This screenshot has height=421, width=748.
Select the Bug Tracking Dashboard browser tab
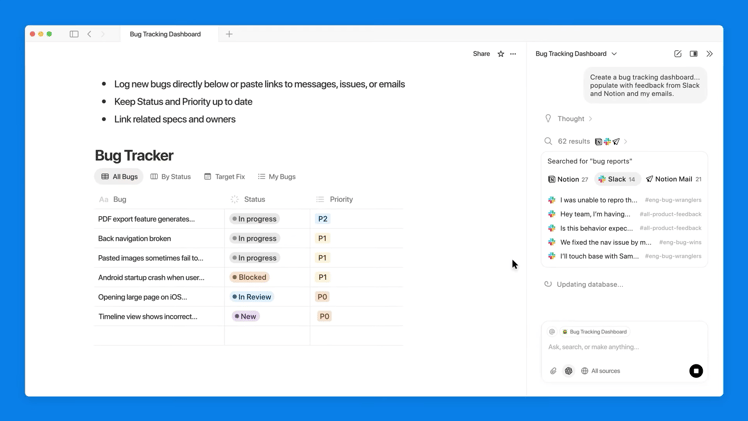coord(165,34)
